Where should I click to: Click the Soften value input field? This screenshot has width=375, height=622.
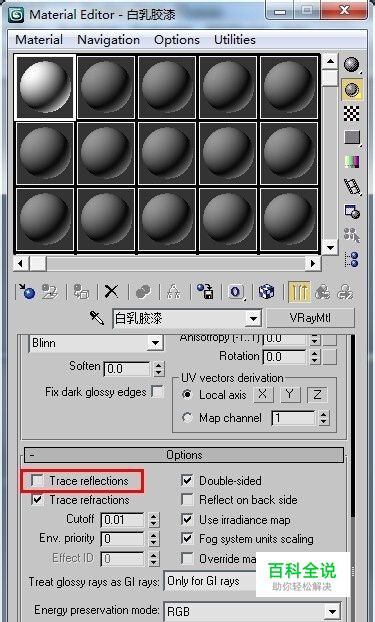[127, 369]
